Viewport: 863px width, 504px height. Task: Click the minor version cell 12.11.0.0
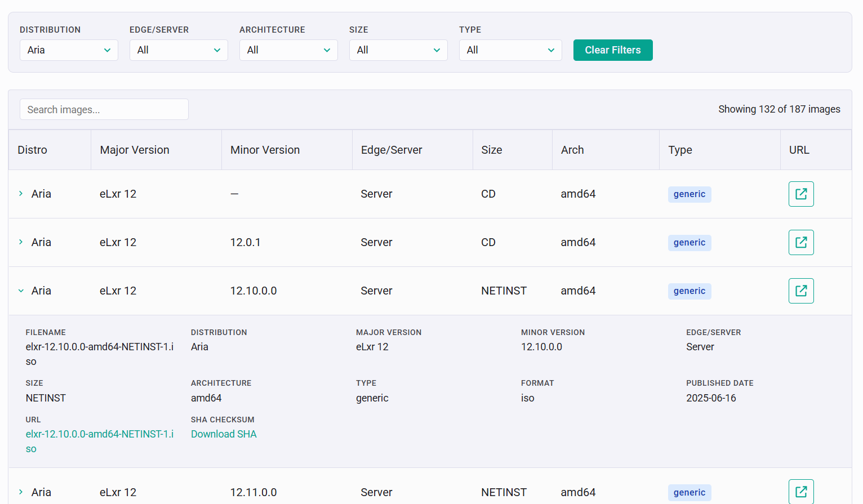[x=253, y=492]
